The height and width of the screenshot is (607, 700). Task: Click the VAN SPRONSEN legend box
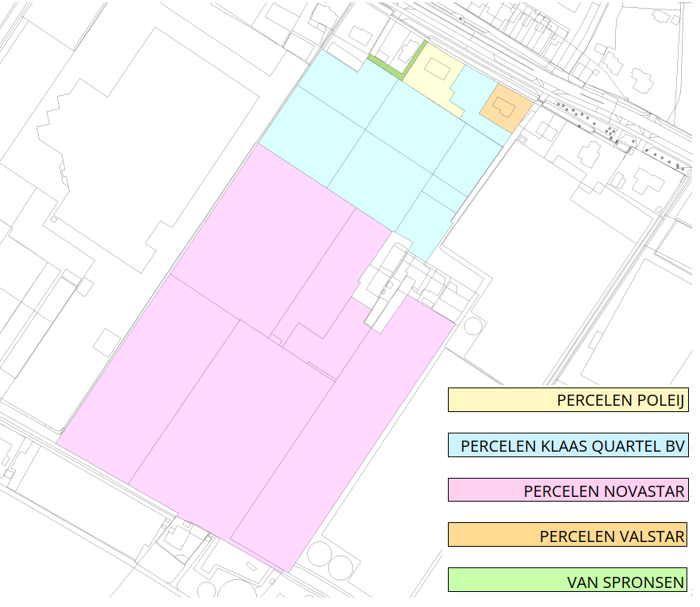coord(568,580)
